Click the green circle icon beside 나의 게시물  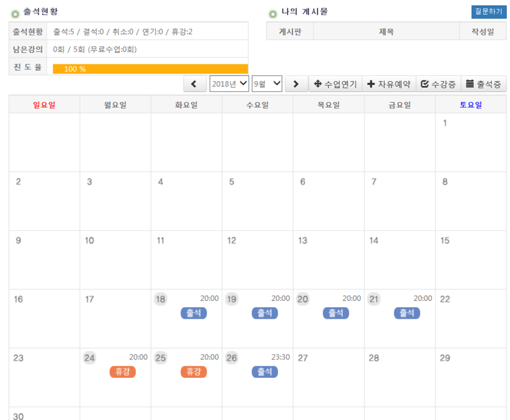tap(273, 14)
